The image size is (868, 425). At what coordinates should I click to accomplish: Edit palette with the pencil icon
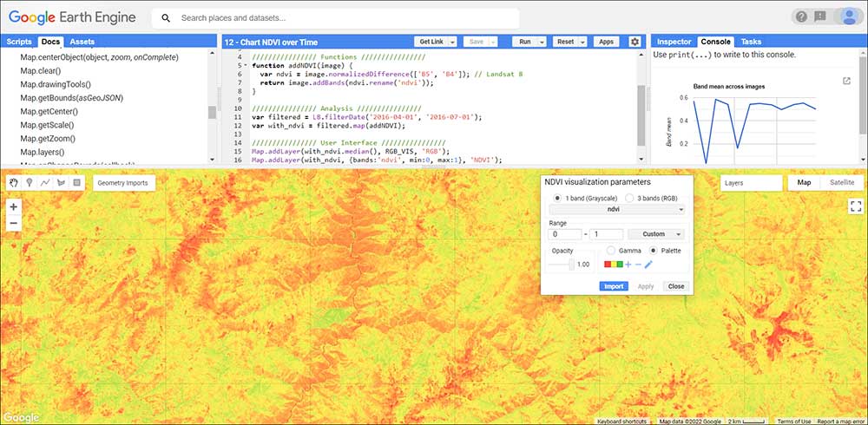[648, 265]
